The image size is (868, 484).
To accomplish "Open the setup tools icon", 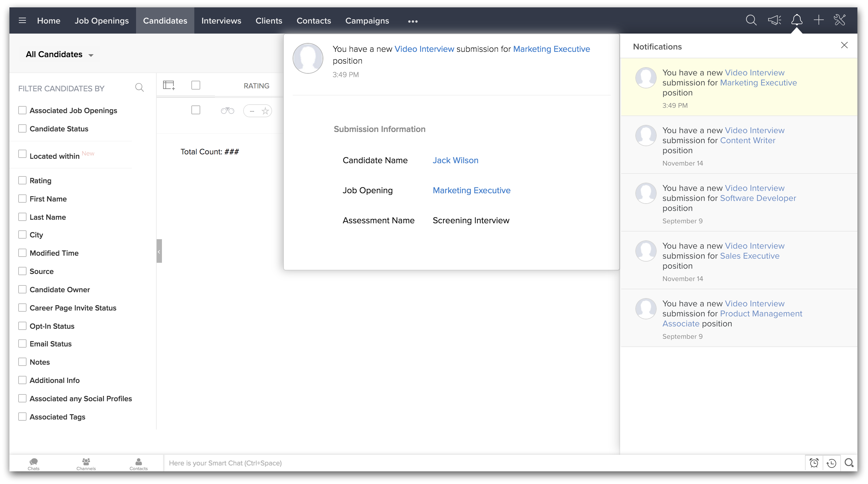I will click(x=840, y=20).
